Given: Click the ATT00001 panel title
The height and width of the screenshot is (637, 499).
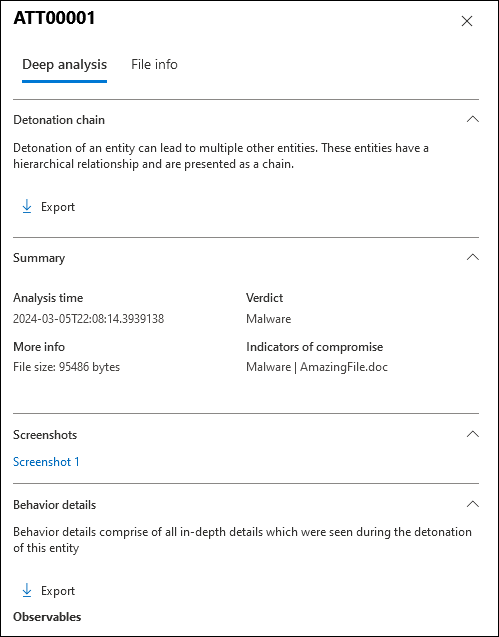Looking at the screenshot, I should (x=54, y=18).
